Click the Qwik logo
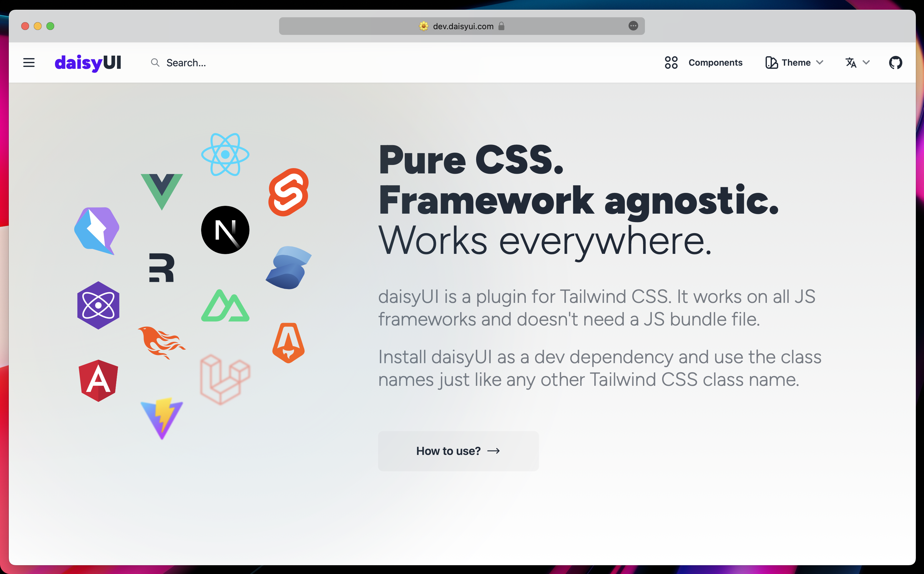This screenshot has width=924, height=574. click(x=97, y=231)
